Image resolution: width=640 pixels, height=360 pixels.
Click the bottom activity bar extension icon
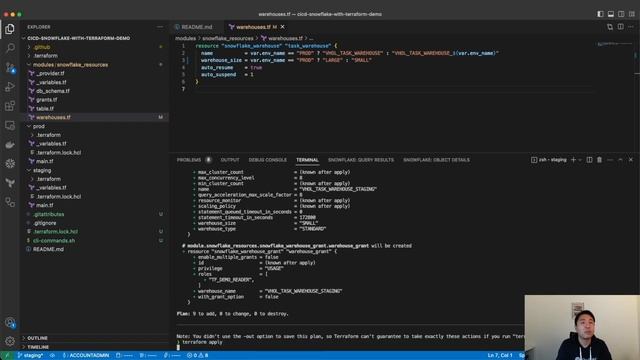(x=10, y=202)
